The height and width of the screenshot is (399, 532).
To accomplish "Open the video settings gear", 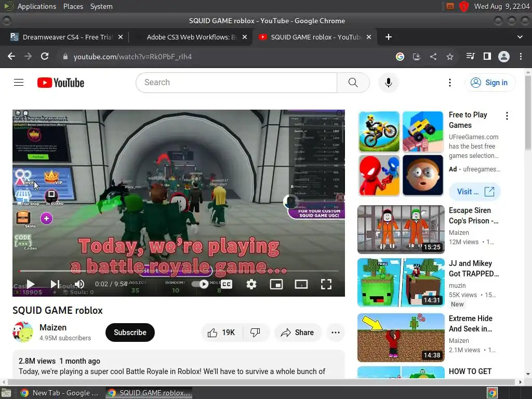I will pyautogui.click(x=251, y=284).
